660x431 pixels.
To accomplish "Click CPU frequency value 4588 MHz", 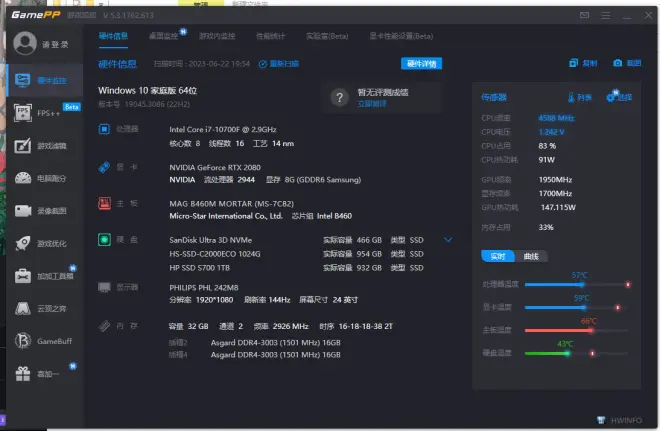I will pos(556,118).
